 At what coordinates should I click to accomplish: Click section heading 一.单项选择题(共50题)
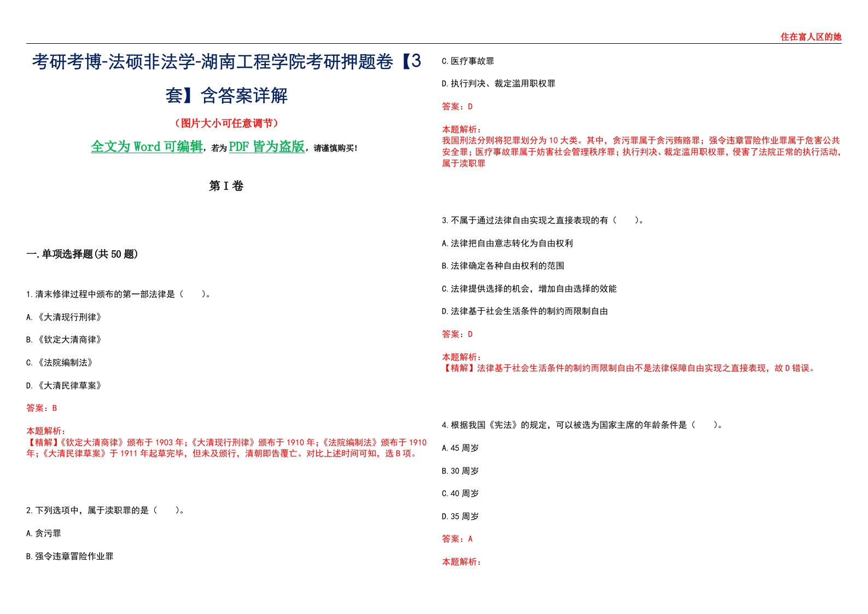[x=82, y=254]
